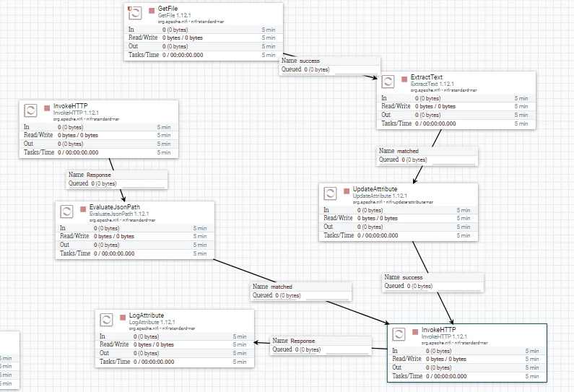Click the In row of GetFile
The width and height of the screenshot is (574, 392).
(x=203, y=30)
